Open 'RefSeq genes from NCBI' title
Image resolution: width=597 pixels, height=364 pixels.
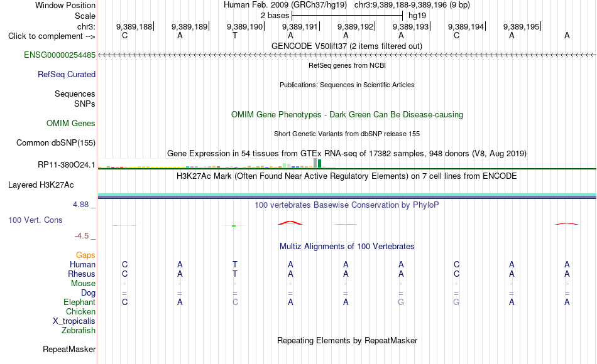347,65
